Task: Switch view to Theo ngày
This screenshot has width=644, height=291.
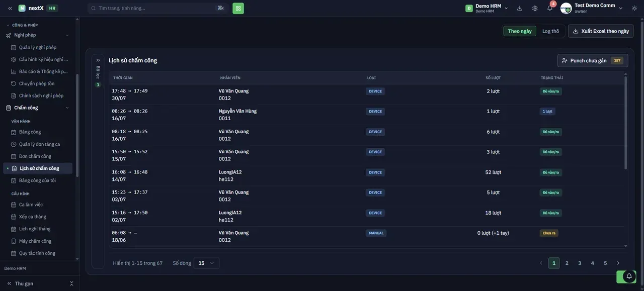Action: (x=520, y=31)
